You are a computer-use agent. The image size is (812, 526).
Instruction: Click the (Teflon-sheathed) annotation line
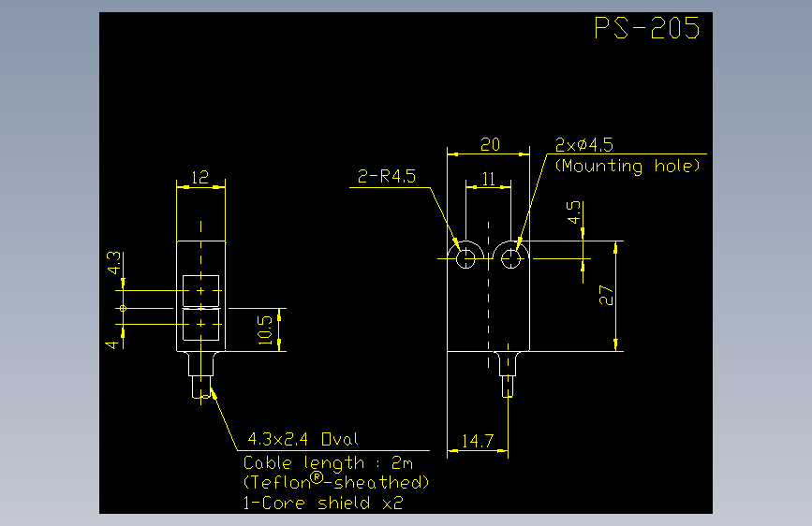[336, 481]
